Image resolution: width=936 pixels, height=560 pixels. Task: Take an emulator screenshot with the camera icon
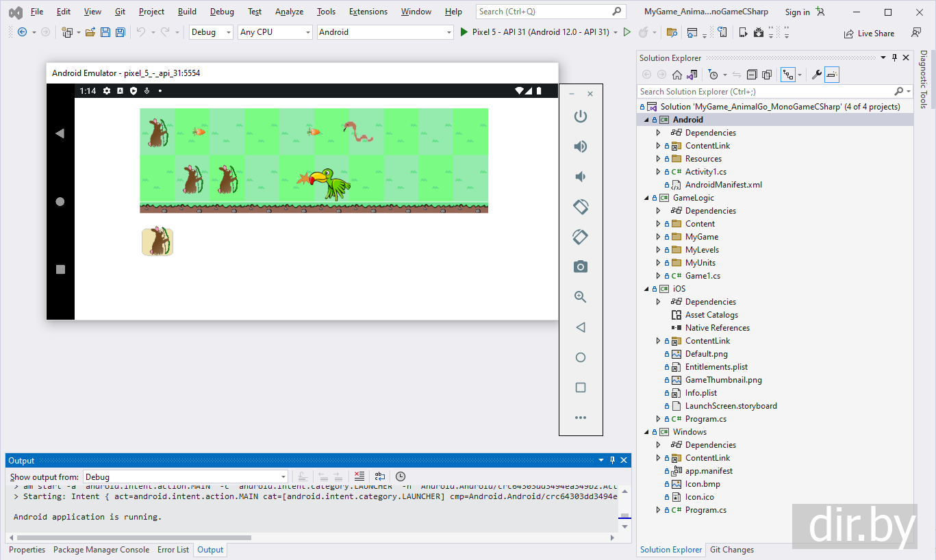tap(581, 267)
